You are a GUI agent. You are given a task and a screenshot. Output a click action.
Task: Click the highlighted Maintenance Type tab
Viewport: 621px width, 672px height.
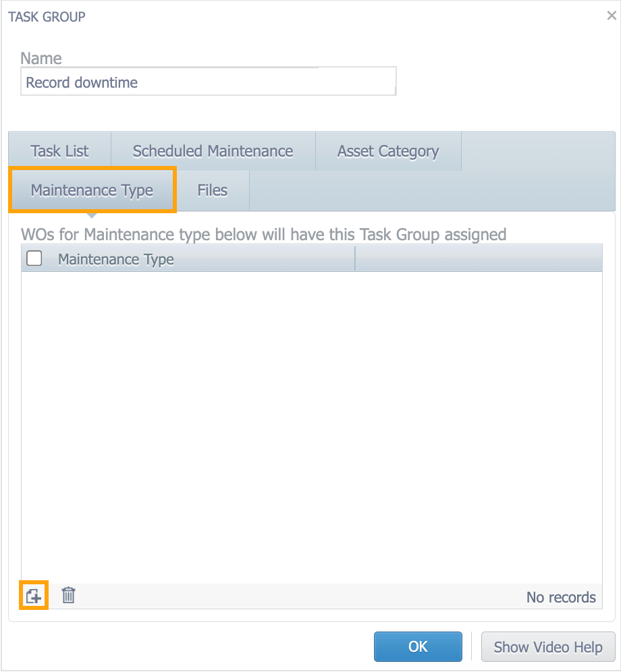(92, 190)
